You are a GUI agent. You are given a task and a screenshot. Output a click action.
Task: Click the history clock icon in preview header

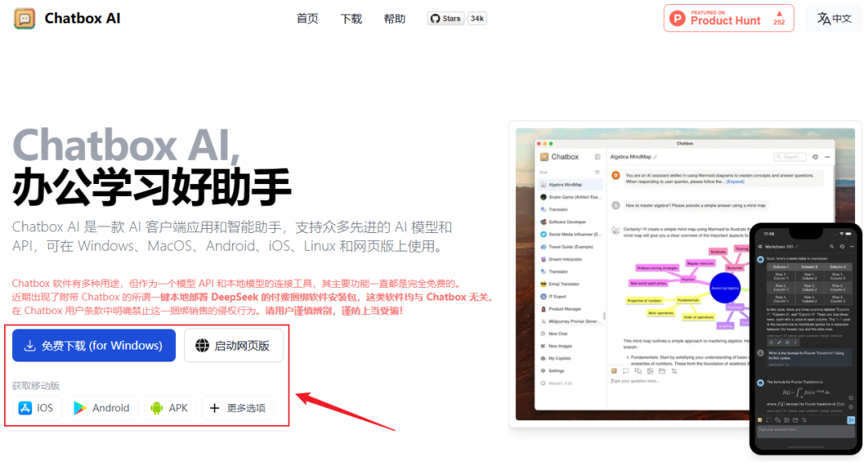815,157
